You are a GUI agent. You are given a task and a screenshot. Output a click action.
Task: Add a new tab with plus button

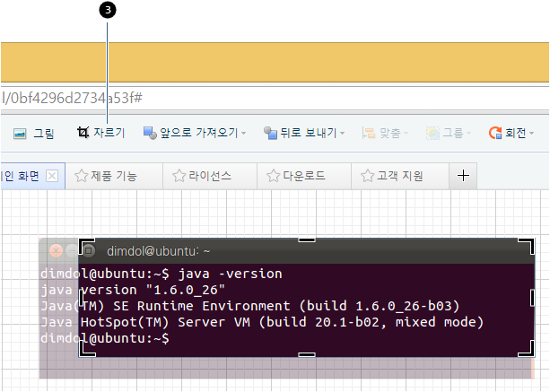click(463, 176)
